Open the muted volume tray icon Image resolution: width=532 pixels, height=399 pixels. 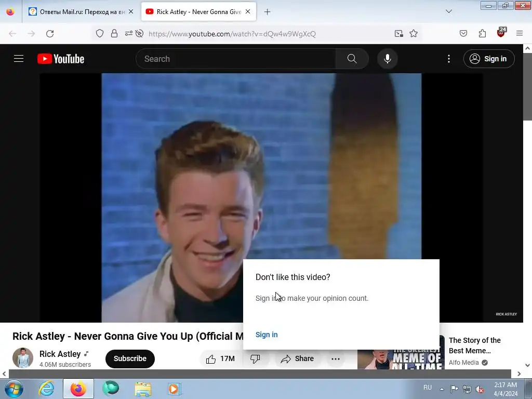[480, 389]
